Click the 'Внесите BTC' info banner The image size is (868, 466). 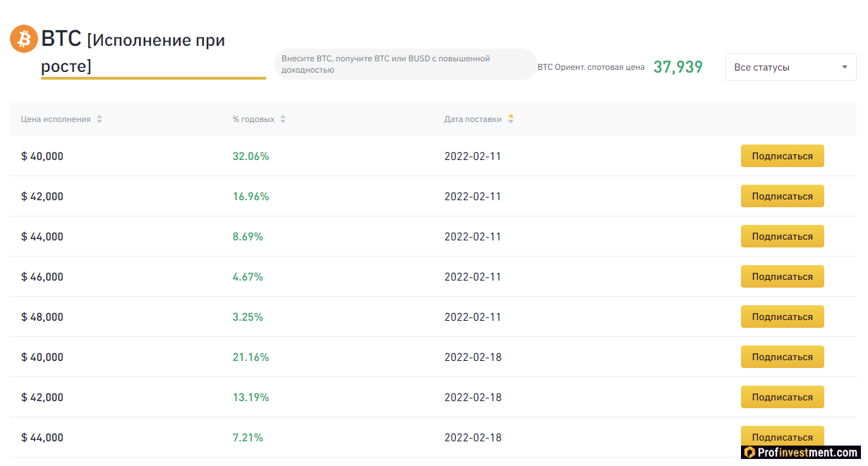coord(406,64)
